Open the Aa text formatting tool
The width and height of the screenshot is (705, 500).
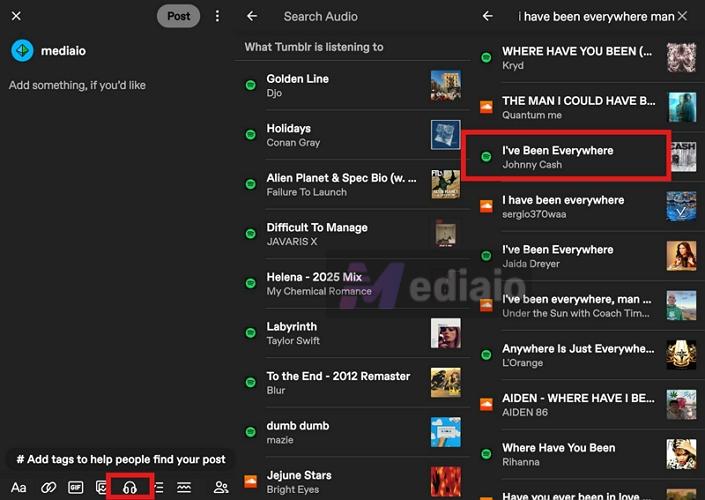[18, 487]
